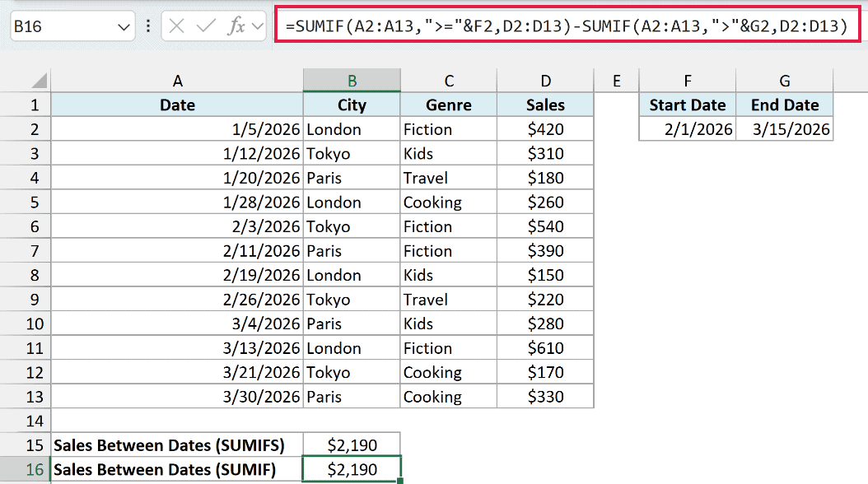
Task: Select row 16 header
Action: tap(25, 470)
